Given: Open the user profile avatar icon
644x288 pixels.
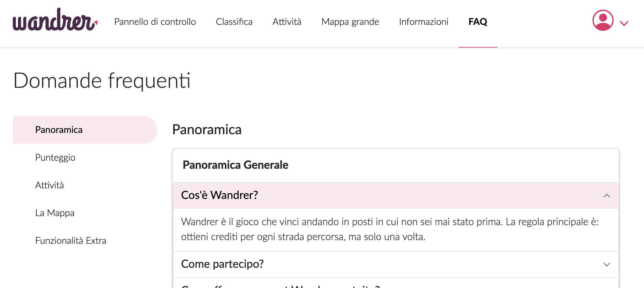Looking at the screenshot, I should [603, 20].
